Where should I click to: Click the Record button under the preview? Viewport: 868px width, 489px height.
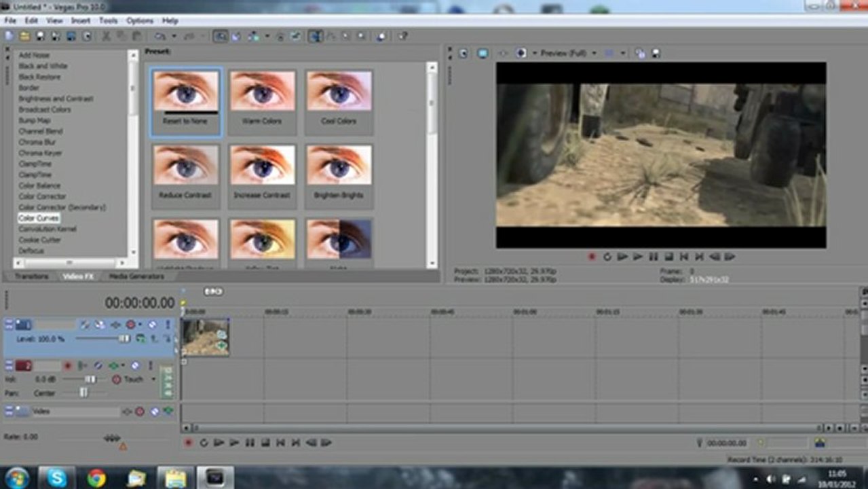pos(592,257)
